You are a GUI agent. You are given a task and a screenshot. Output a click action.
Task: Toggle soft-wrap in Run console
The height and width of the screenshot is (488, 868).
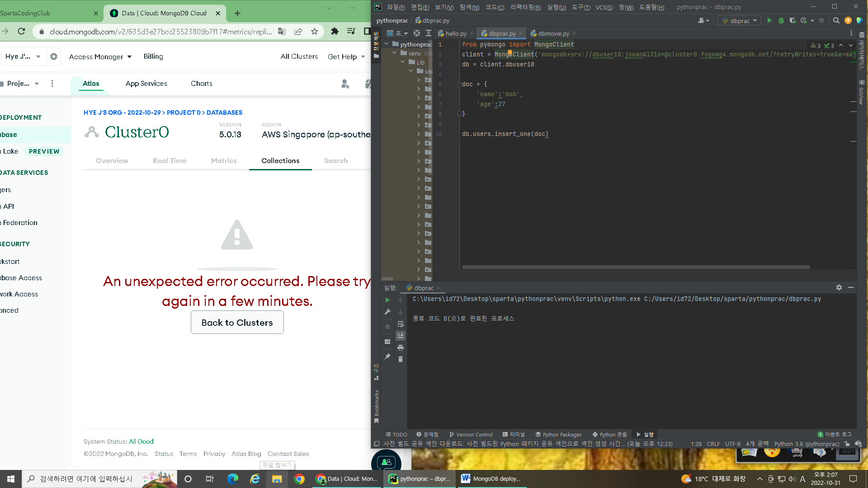click(x=401, y=324)
